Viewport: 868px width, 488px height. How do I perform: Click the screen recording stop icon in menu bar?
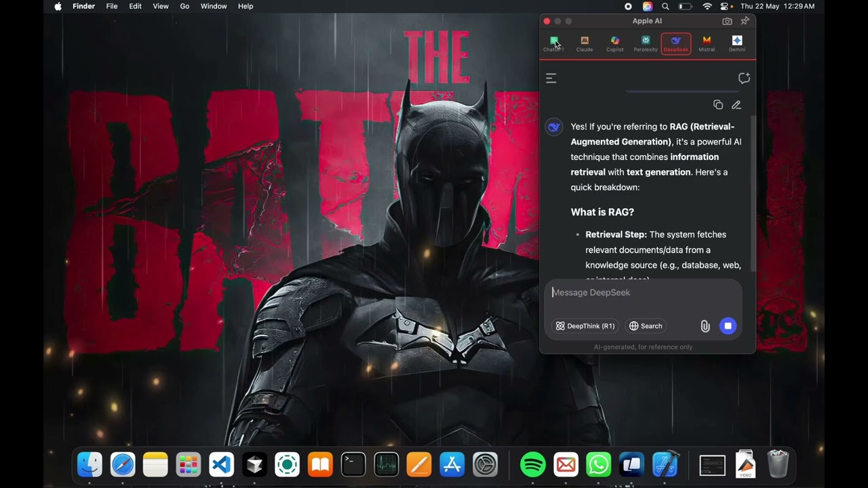(628, 6)
